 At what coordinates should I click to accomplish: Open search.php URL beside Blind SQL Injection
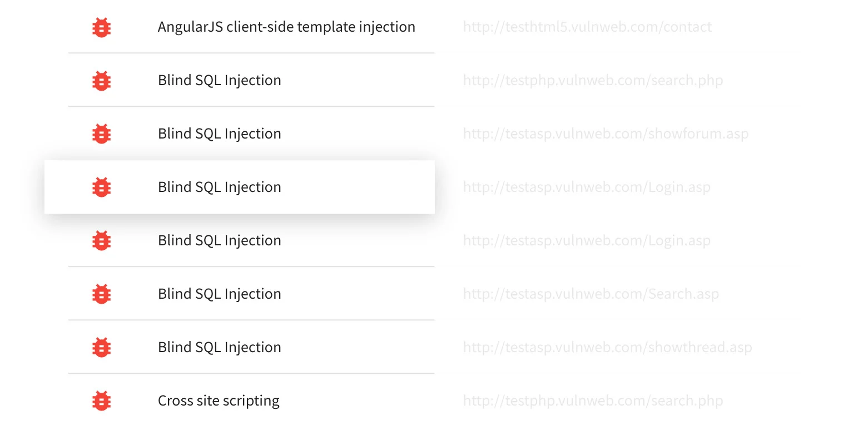[x=593, y=81]
